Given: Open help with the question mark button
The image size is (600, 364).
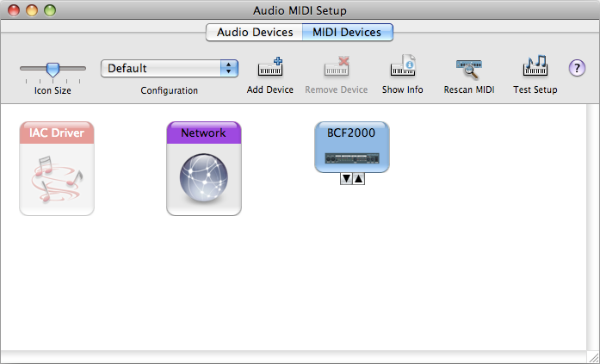Looking at the screenshot, I should 577,69.
